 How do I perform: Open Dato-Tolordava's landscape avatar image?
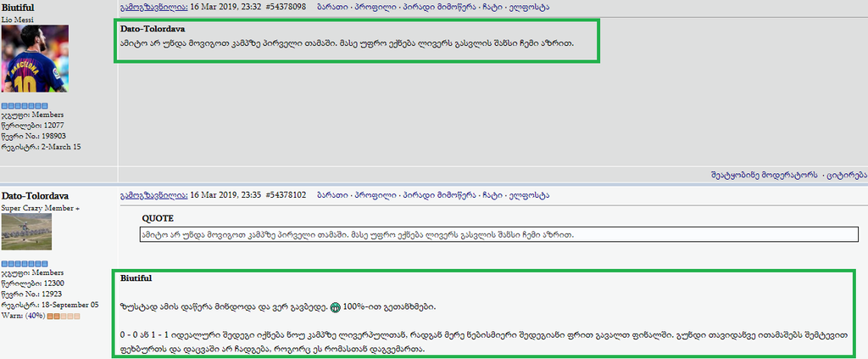pyautogui.click(x=26, y=233)
